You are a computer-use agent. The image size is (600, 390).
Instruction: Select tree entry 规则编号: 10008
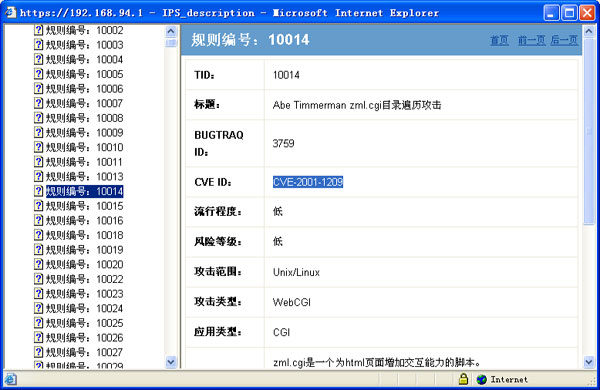point(85,118)
